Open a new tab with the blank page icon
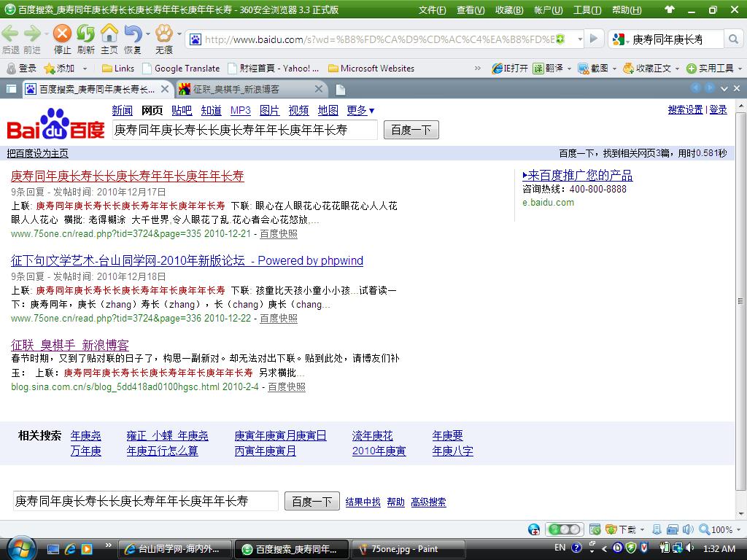The height and width of the screenshot is (560, 747). [x=340, y=90]
